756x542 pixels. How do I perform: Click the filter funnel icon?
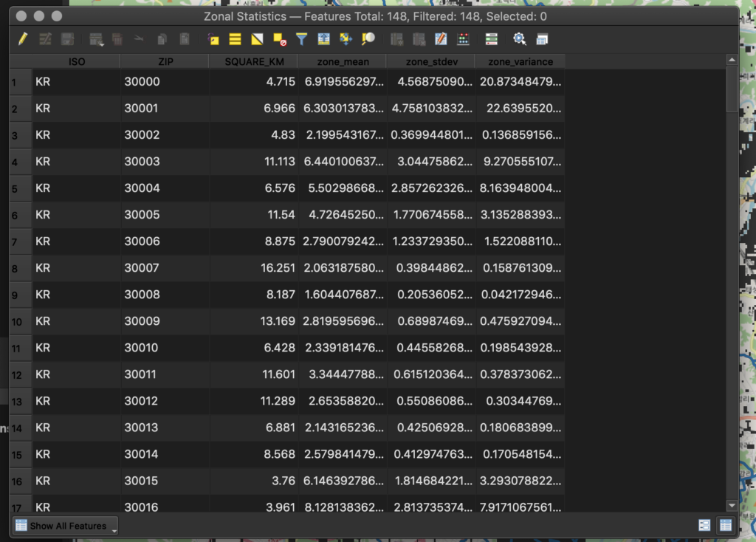(301, 39)
